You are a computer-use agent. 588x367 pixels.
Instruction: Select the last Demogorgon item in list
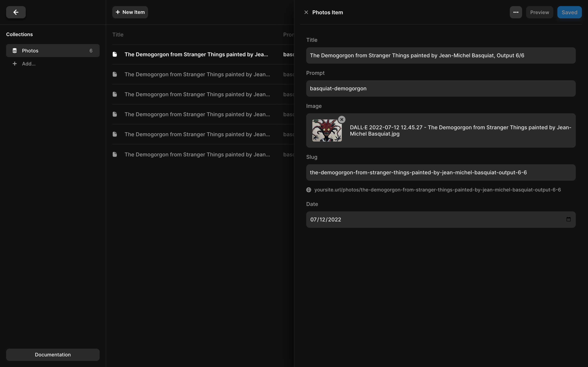[197, 154]
